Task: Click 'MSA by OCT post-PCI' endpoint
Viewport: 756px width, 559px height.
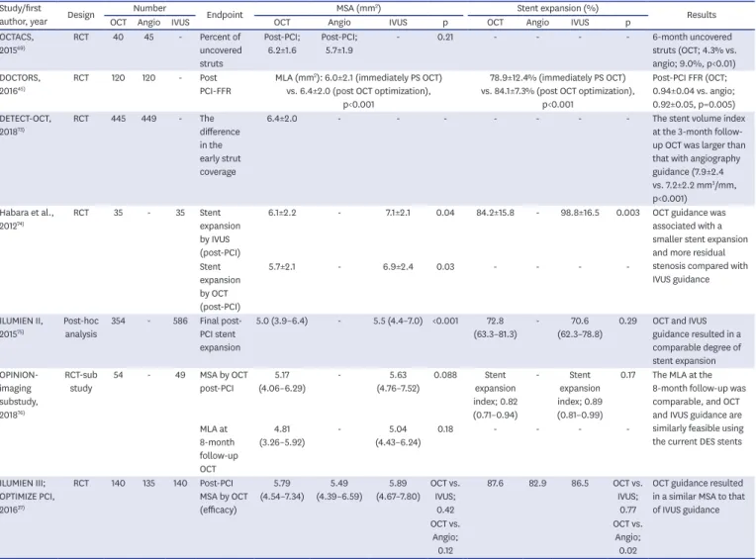Action: coord(224,381)
